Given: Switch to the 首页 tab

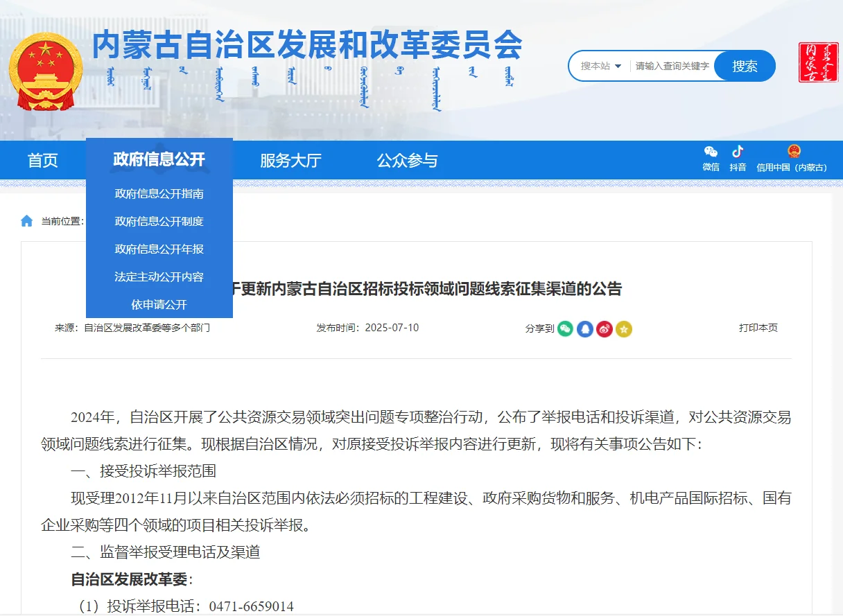Looking at the screenshot, I should pos(43,159).
